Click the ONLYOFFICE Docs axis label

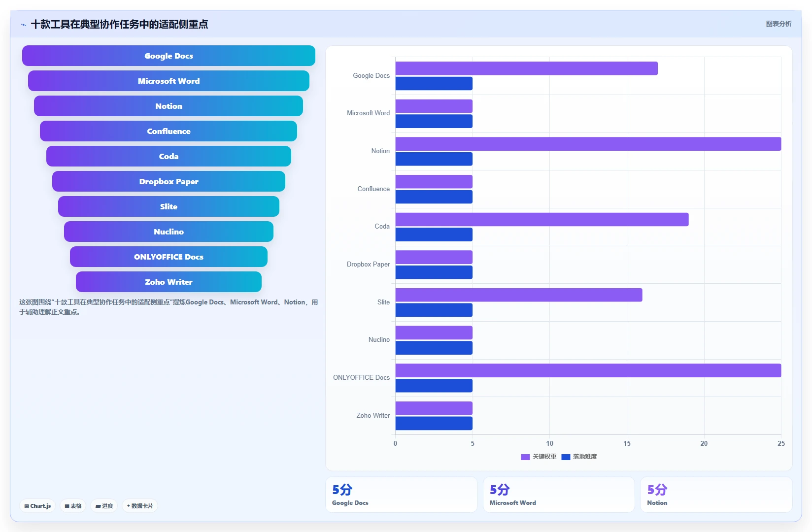click(361, 378)
